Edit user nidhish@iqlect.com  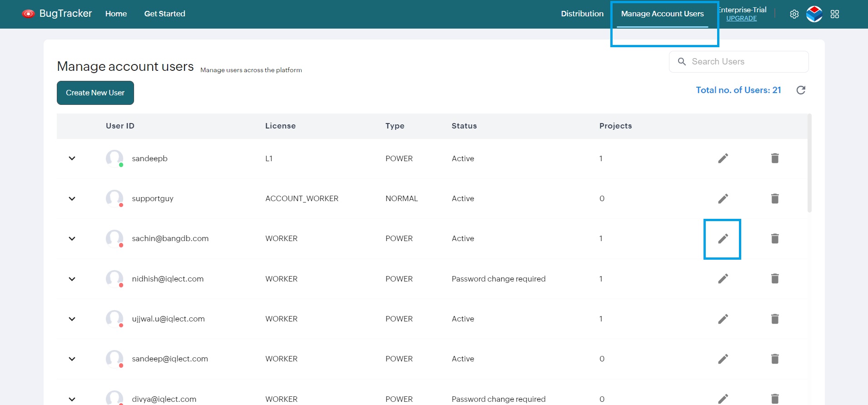click(723, 278)
